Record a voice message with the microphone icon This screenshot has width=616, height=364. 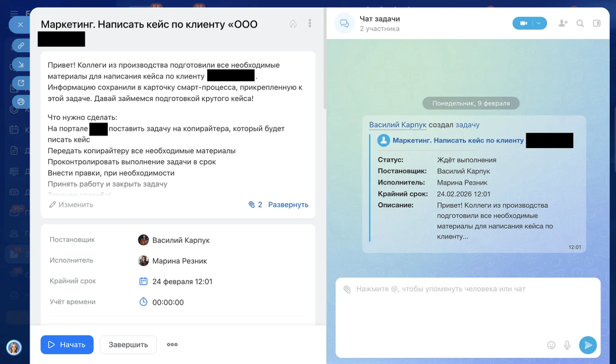(567, 345)
